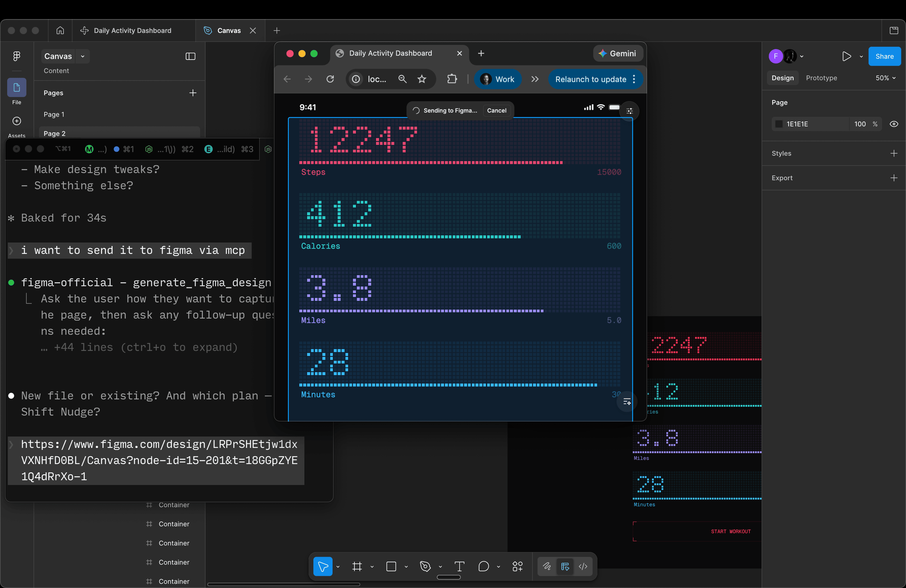This screenshot has height=588, width=906.
Task: Select the Pen tool
Action: coord(425,566)
